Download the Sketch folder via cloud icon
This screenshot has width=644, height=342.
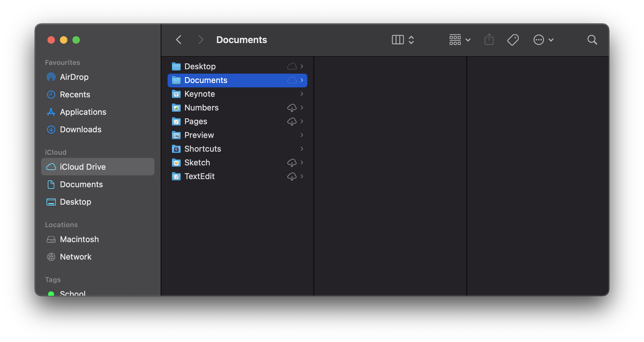click(x=292, y=163)
